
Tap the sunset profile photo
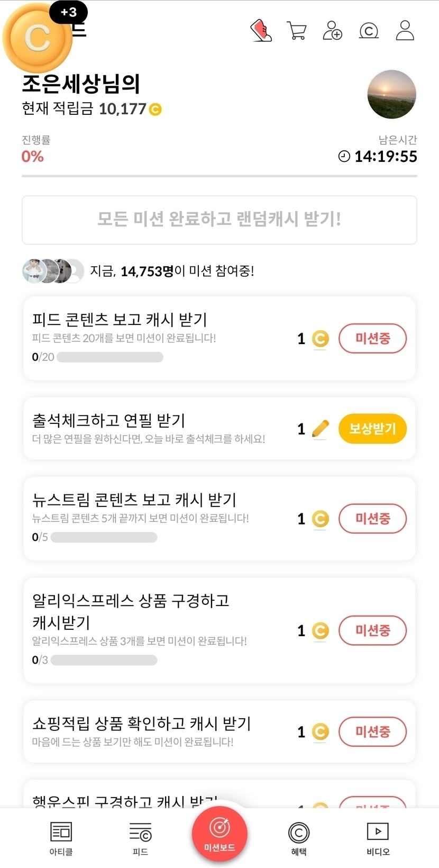391,95
